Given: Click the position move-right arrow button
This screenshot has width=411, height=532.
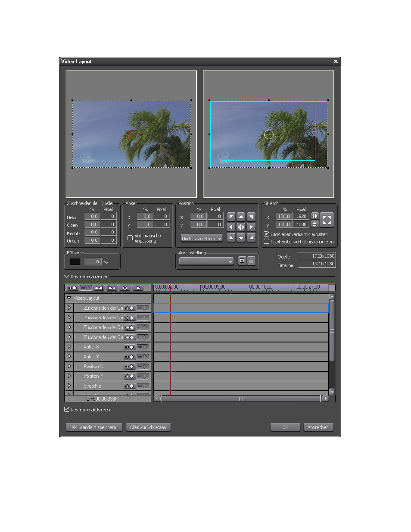Looking at the screenshot, I should (251, 227).
